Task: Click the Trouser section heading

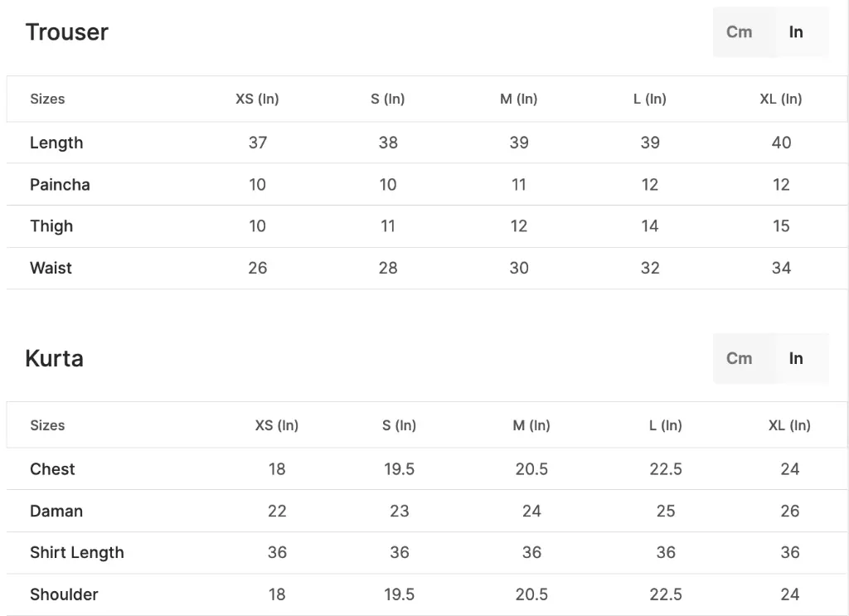Action: tap(67, 32)
